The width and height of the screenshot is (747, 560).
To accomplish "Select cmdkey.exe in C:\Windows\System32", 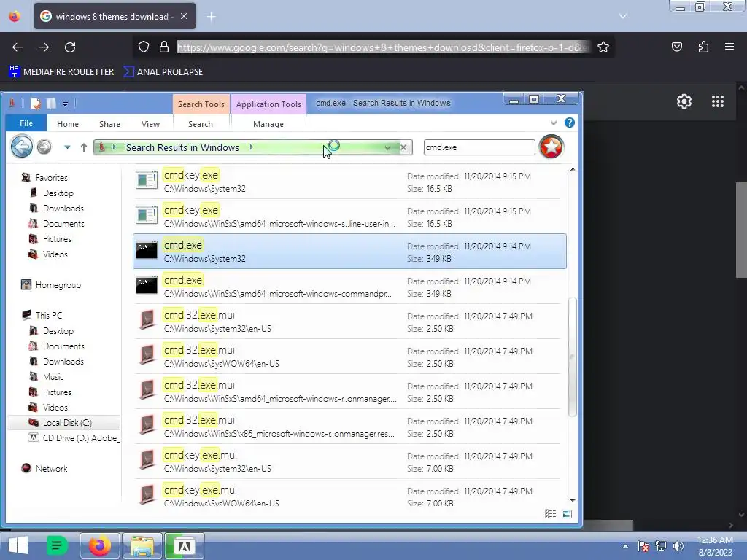I will (349, 182).
